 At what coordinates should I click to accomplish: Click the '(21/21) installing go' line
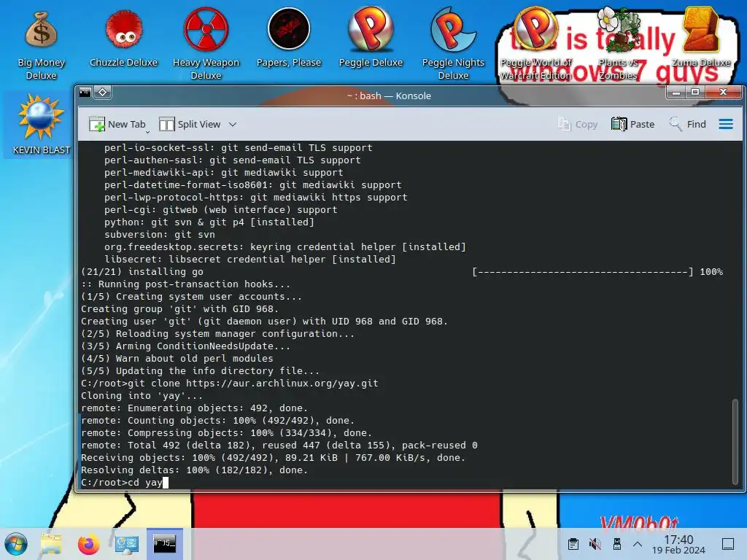point(142,272)
